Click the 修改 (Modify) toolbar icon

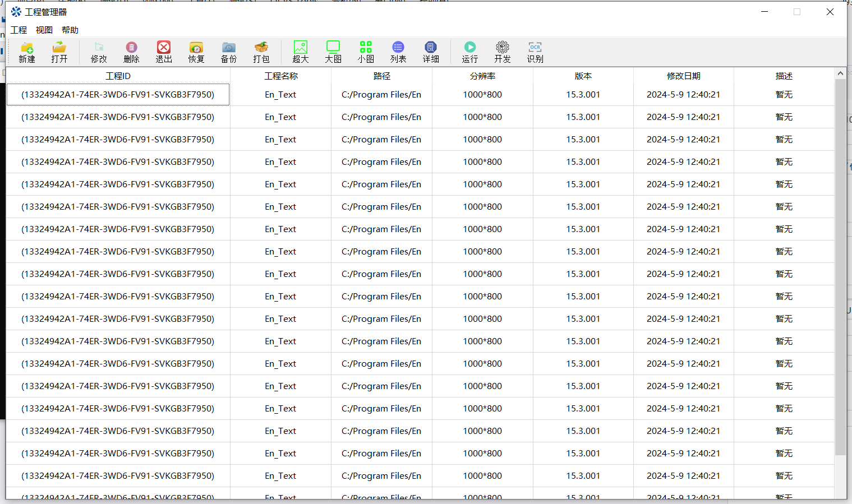[x=99, y=52]
